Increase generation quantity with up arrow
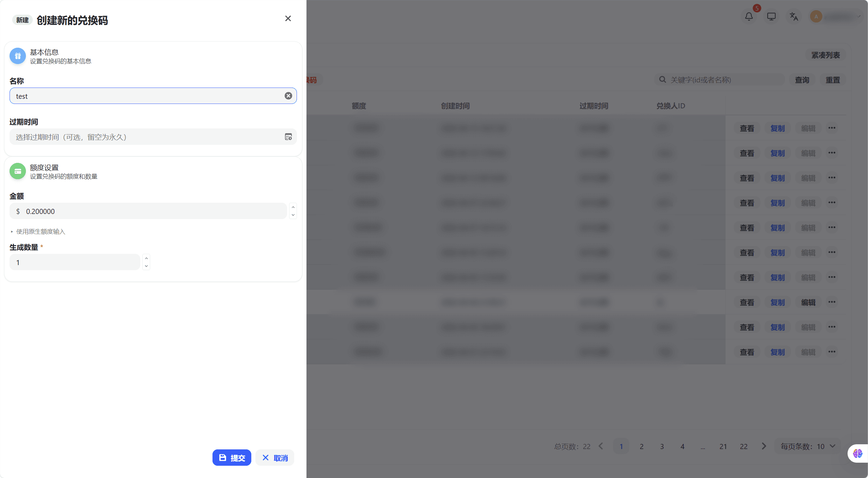Image resolution: width=868 pixels, height=478 pixels. (146, 258)
